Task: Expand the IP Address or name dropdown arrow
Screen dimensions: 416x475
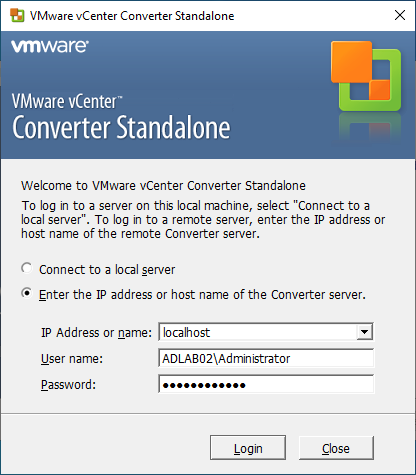Action: point(364,332)
